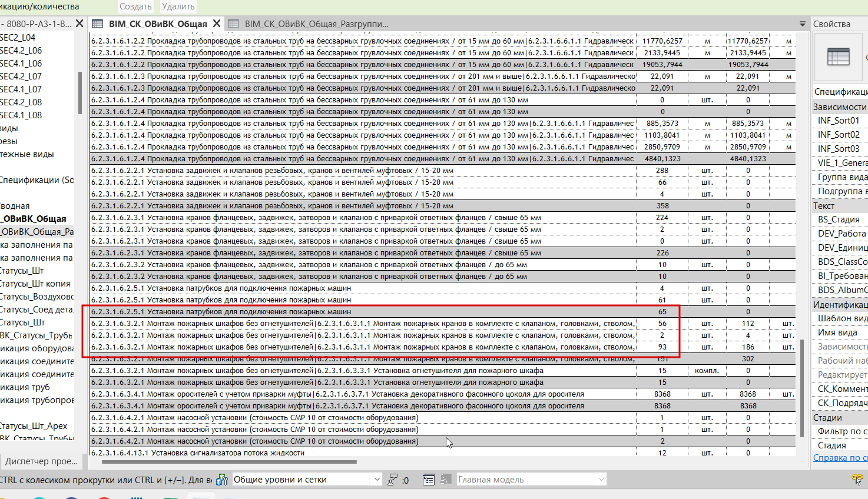Select the Шаблон вид... property row
The height and width of the screenshot is (499, 868).
840,318
